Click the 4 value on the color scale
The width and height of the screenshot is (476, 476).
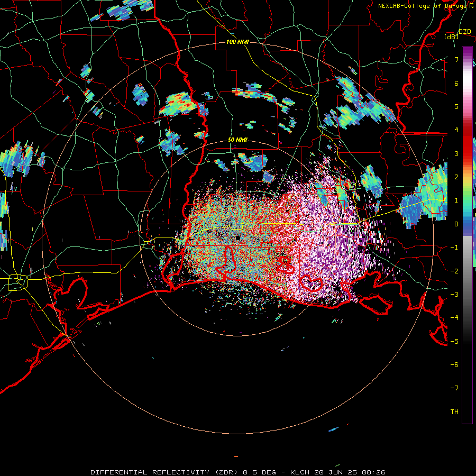(456, 130)
